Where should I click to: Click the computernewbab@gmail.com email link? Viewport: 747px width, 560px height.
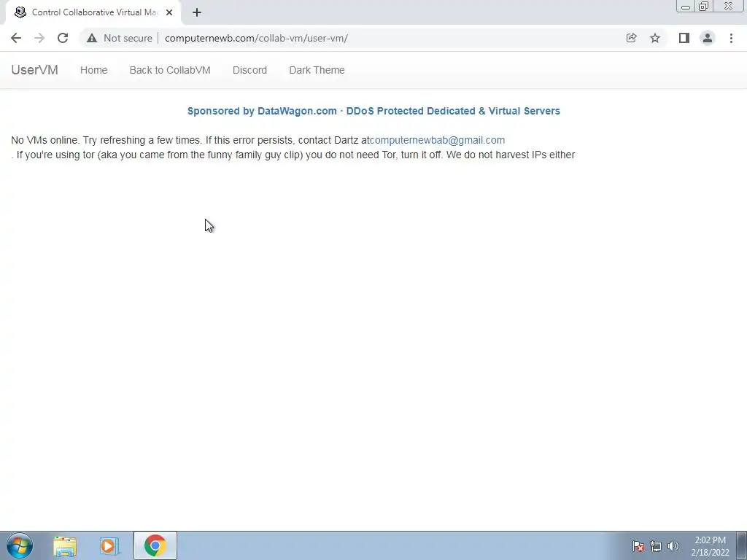[x=438, y=140]
